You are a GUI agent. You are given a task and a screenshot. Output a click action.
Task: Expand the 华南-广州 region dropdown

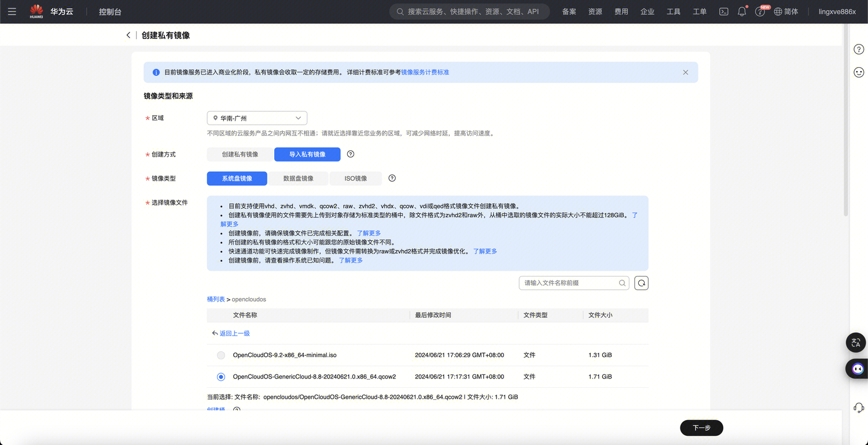(257, 118)
